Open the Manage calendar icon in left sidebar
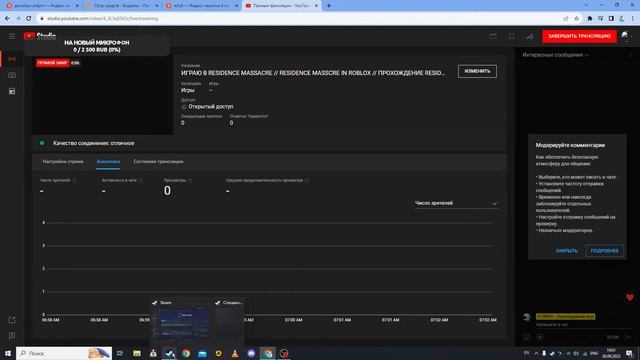This screenshot has height=360, width=640. pos(12,91)
